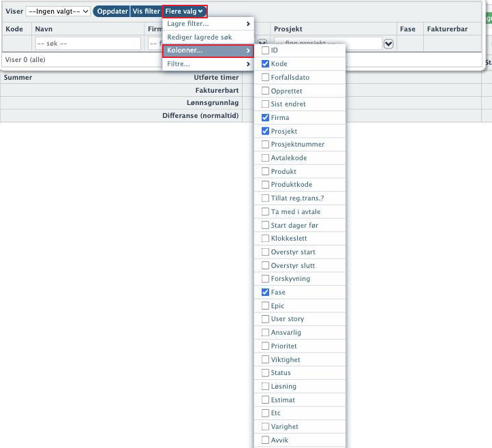
Task: Click the Kode column header
Action: click(x=14, y=29)
